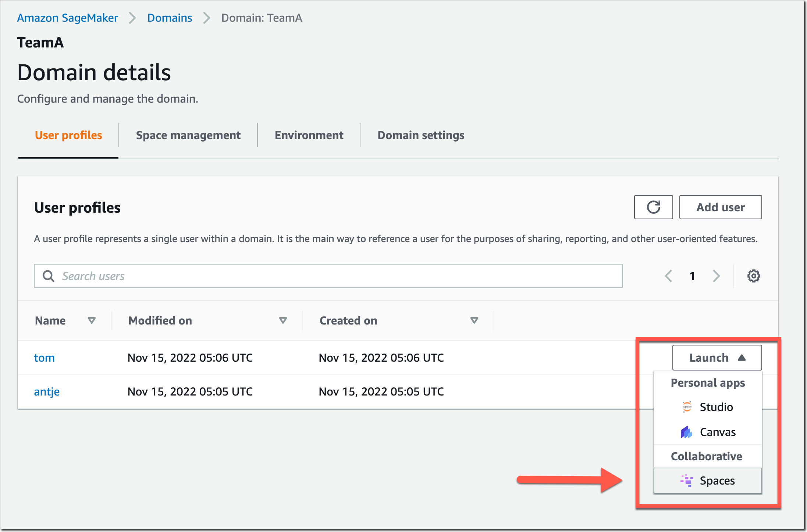Open the Domain settings tab
Viewport: 807px width, 532px height.
420,135
